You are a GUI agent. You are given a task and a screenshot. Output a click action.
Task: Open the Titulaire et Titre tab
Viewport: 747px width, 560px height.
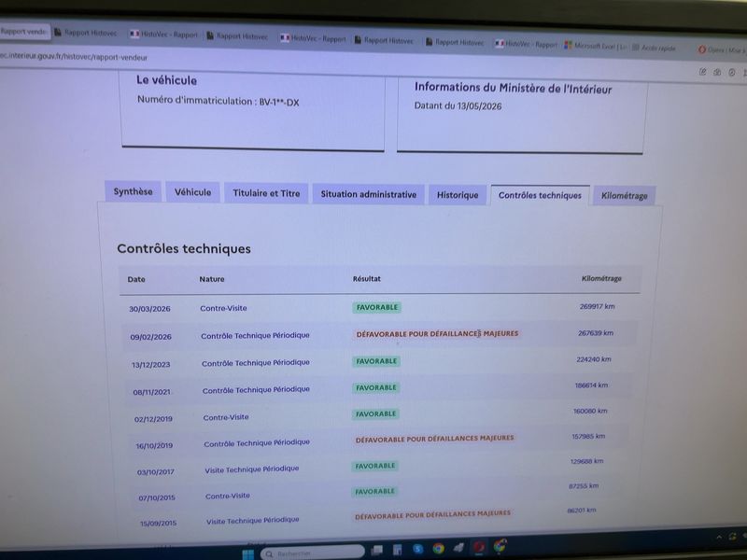tap(266, 193)
